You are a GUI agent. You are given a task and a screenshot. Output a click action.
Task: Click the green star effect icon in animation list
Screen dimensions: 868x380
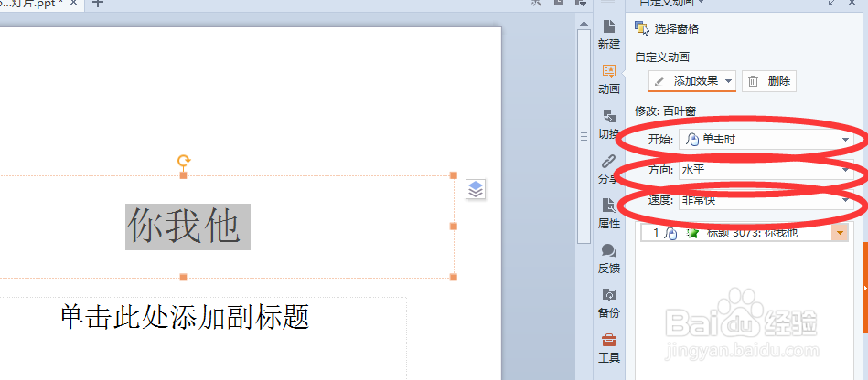point(692,234)
